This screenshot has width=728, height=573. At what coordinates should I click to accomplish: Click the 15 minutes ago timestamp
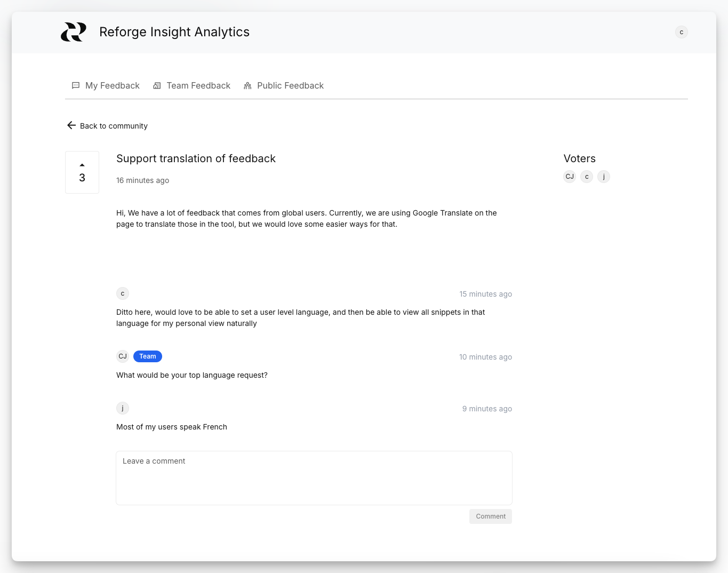(486, 294)
